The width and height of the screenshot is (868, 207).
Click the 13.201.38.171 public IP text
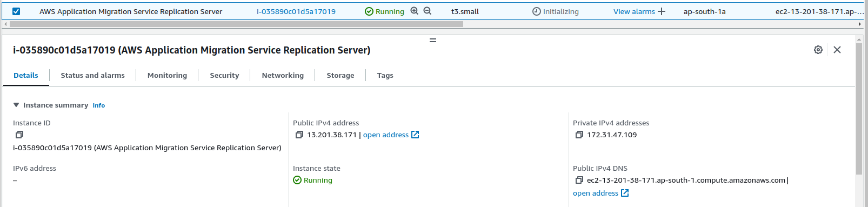332,135
